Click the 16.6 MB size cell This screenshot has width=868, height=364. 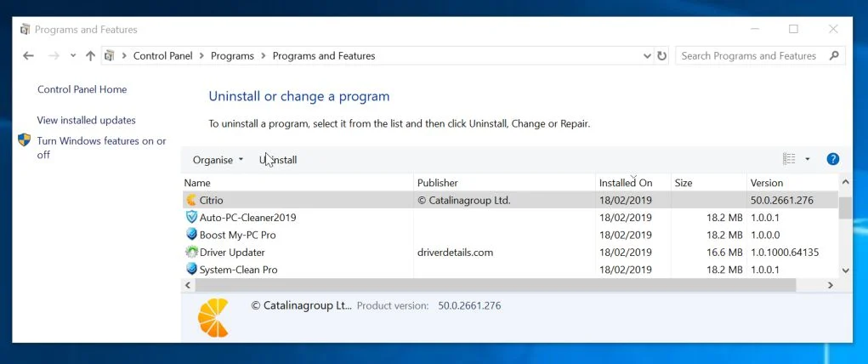coord(724,252)
